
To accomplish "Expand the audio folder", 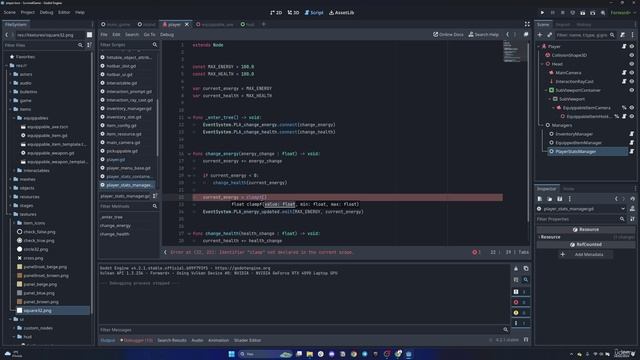I will tap(11, 83).
